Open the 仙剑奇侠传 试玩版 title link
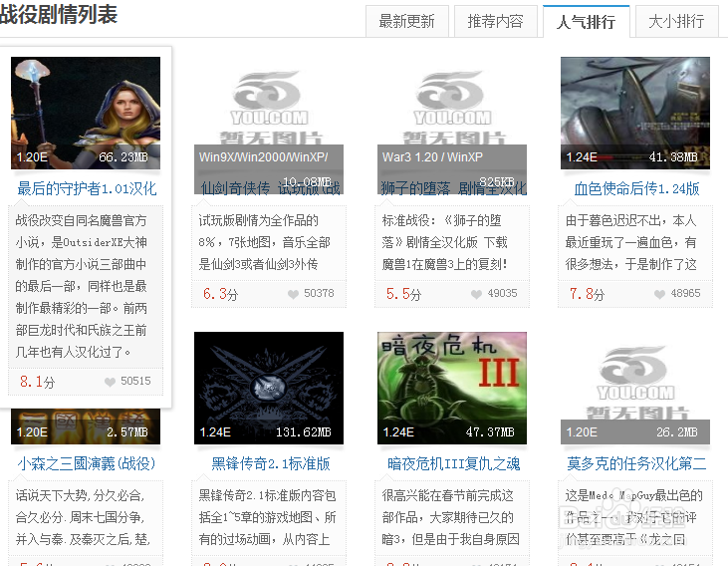728x566 pixels. pyautogui.click(x=270, y=188)
